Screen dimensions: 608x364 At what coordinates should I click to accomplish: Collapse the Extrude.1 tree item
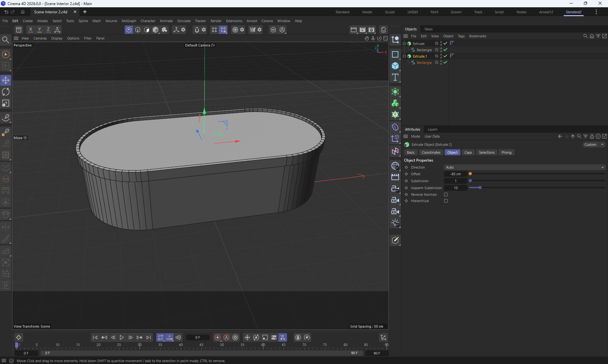[404, 56]
